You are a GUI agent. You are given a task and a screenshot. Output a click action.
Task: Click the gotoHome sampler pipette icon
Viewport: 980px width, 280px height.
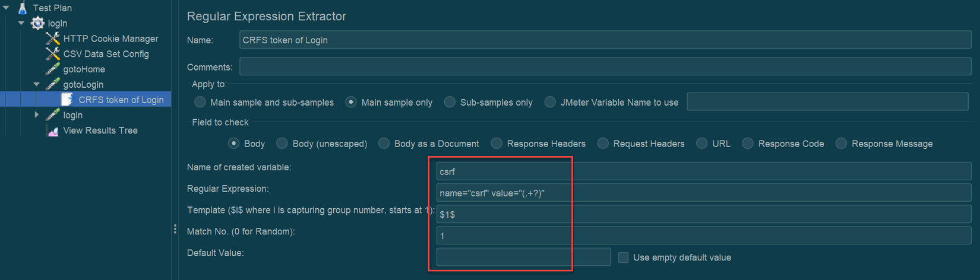(53, 69)
